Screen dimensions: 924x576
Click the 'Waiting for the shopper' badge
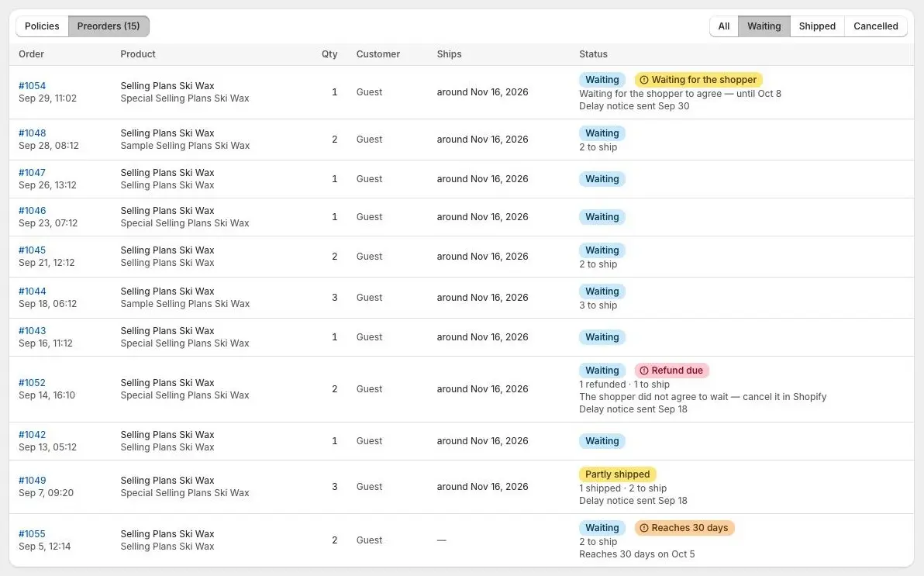pyautogui.click(x=698, y=80)
